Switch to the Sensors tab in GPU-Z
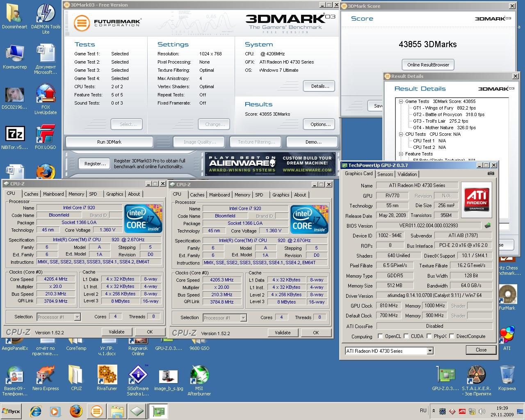The image size is (525, 420). click(x=385, y=174)
